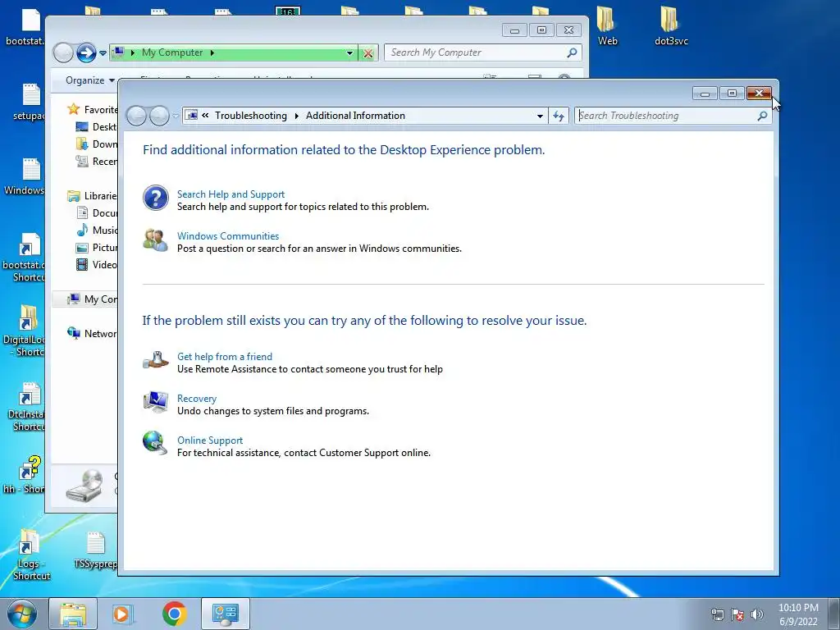Refresh the Troubleshooting address bar
840x630 pixels.
(558, 116)
